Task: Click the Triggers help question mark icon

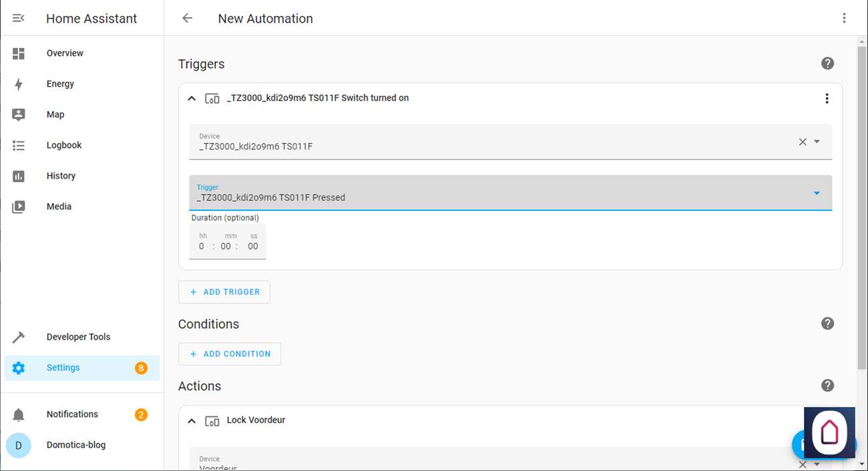Action: pos(827,64)
